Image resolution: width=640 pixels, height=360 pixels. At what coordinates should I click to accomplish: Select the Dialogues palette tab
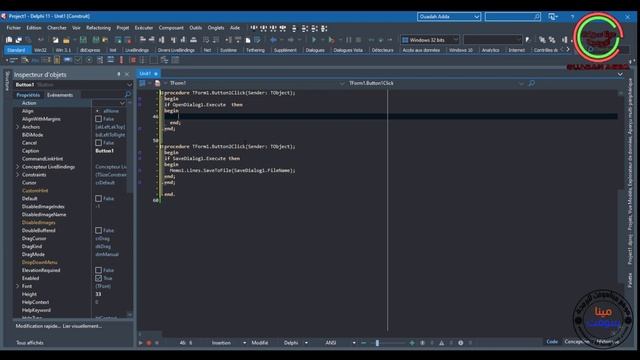[x=315, y=50]
